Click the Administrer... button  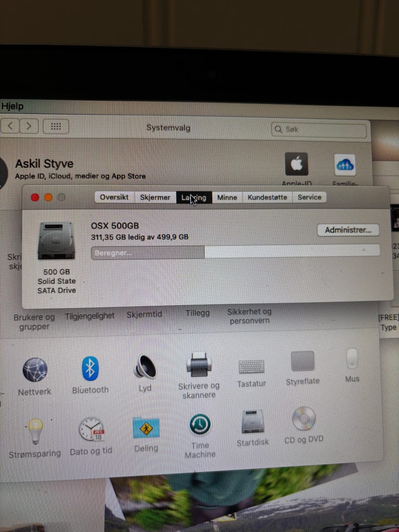(348, 230)
